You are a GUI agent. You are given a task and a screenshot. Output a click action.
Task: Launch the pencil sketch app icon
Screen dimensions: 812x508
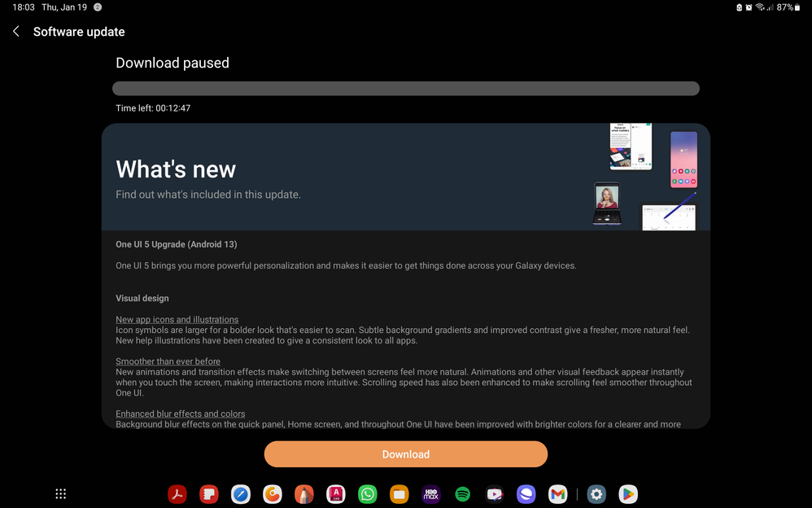pos(304,494)
